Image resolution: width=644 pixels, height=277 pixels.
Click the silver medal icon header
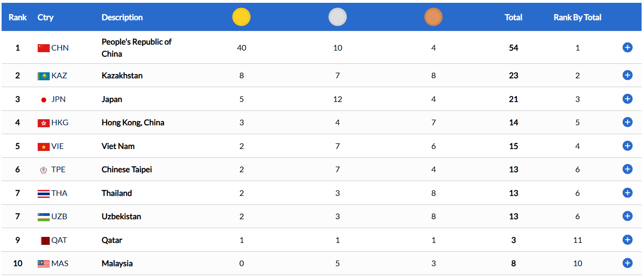(337, 17)
